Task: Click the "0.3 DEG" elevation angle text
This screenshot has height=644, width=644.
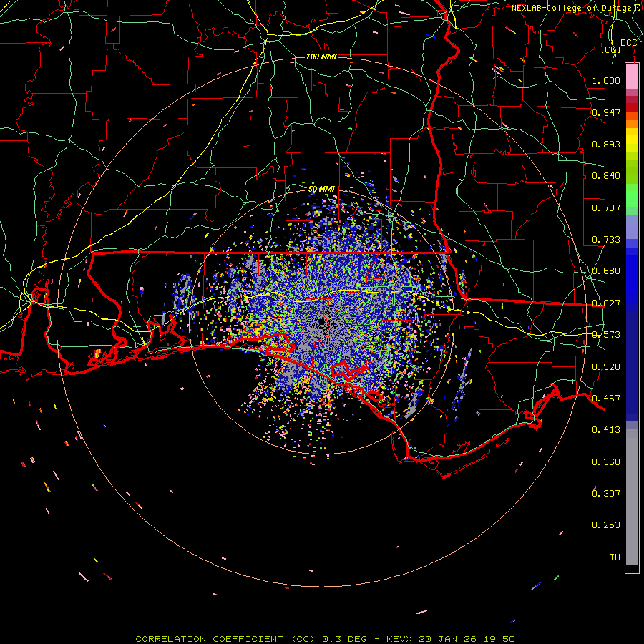Action: coord(343,639)
